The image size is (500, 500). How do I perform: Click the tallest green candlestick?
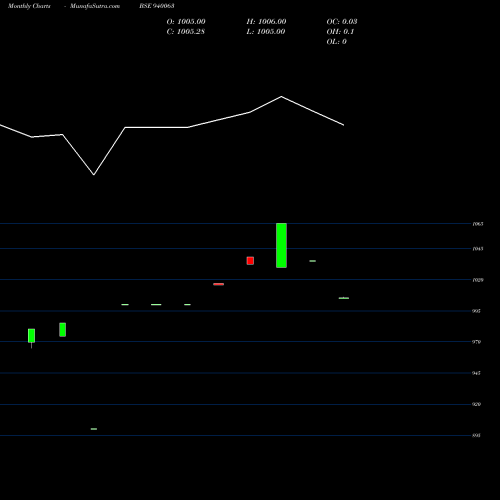(281, 245)
